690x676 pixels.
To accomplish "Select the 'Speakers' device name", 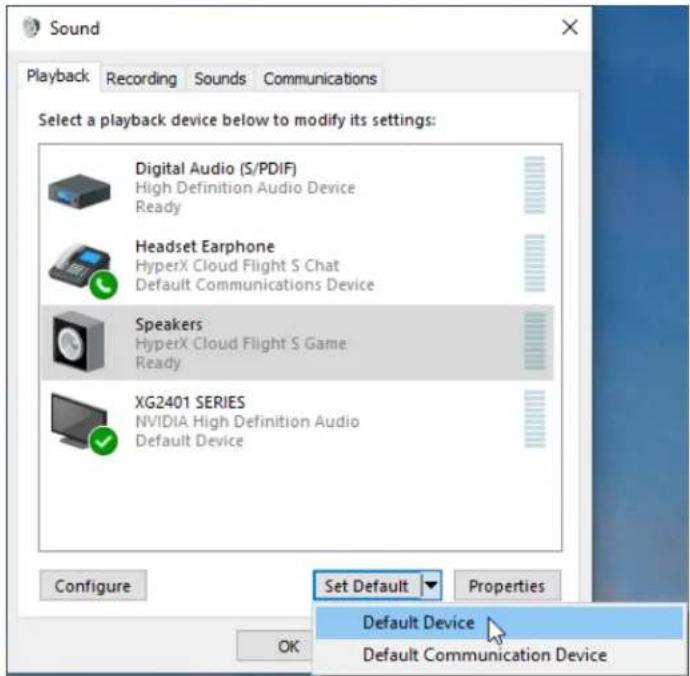I will click(x=169, y=324).
